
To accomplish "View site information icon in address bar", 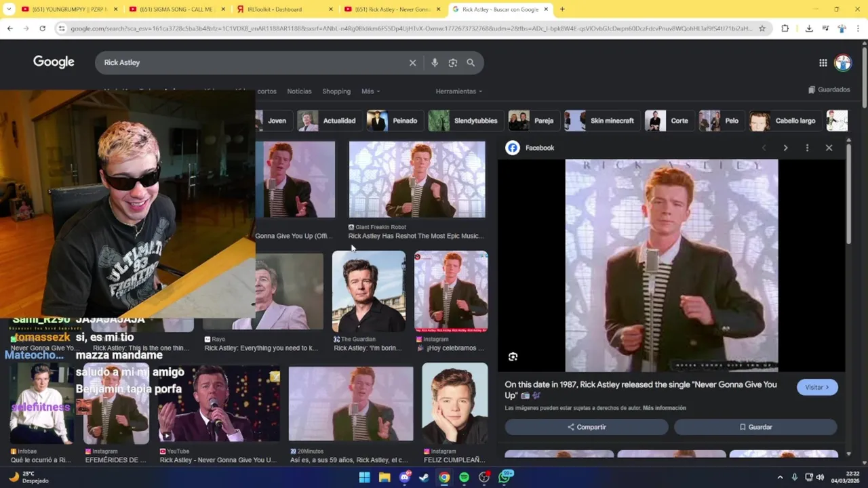I will tap(62, 28).
